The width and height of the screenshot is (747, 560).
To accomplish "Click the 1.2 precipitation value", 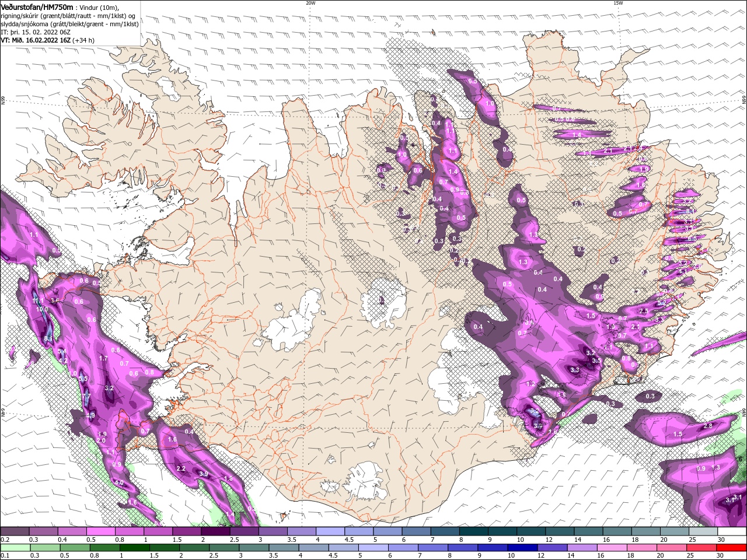I will pyautogui.click(x=530, y=384).
